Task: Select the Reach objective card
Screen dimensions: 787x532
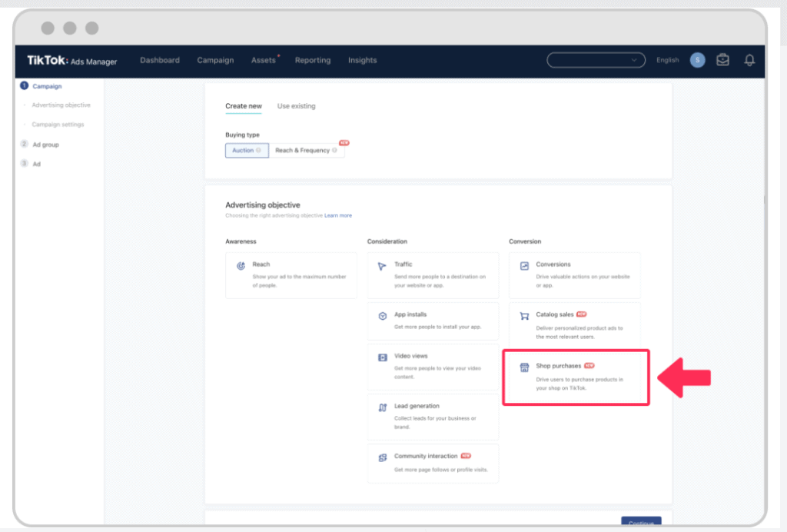Action: click(291, 275)
